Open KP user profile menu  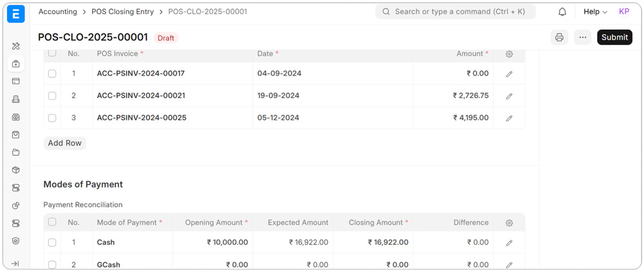[623, 12]
